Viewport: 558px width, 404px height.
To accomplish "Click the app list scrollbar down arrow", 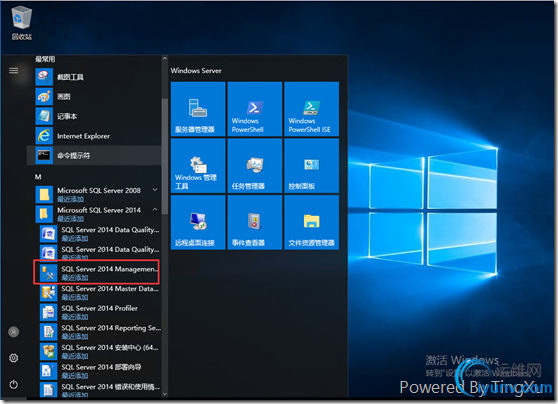I will click(x=165, y=394).
